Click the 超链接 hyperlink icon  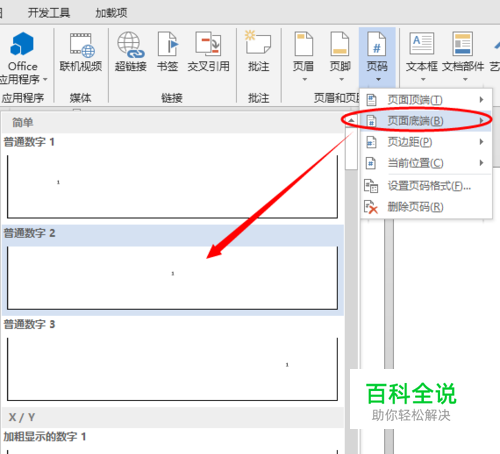click(130, 45)
